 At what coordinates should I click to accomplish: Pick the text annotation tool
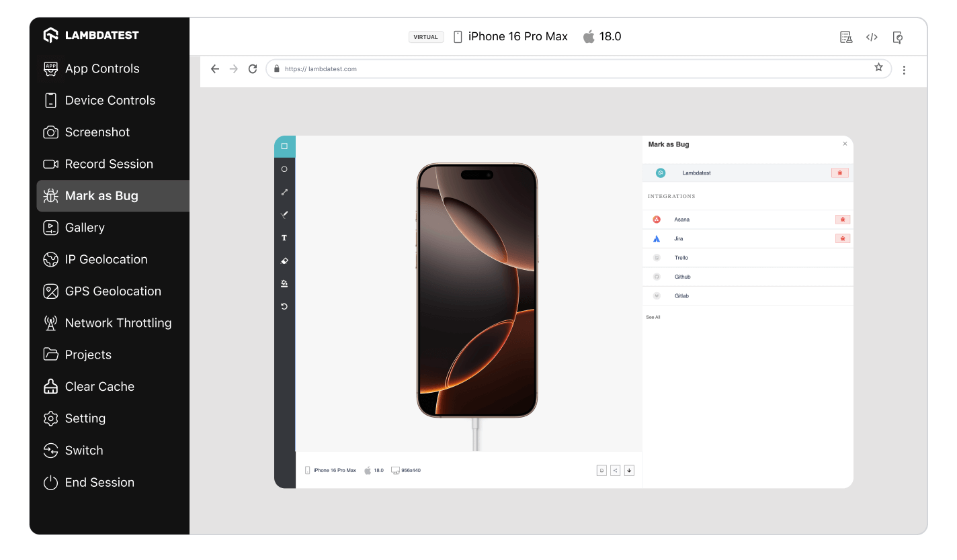coord(284,238)
